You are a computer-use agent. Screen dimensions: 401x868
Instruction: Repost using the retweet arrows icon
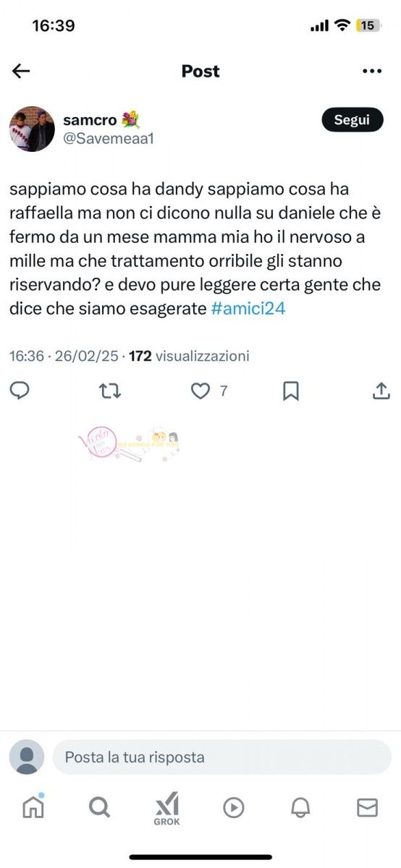110,391
